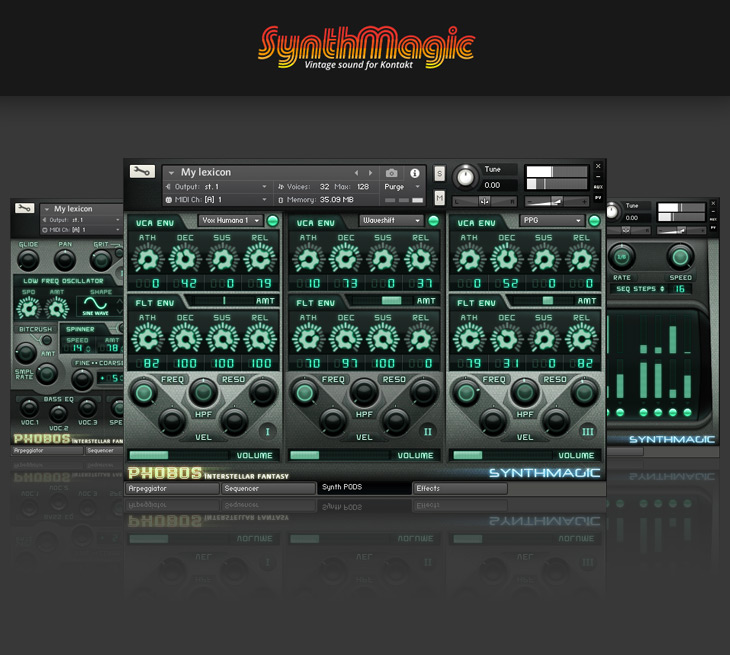The image size is (730, 655).
Task: Open the PPG waveform dropdown
Action: click(x=552, y=220)
